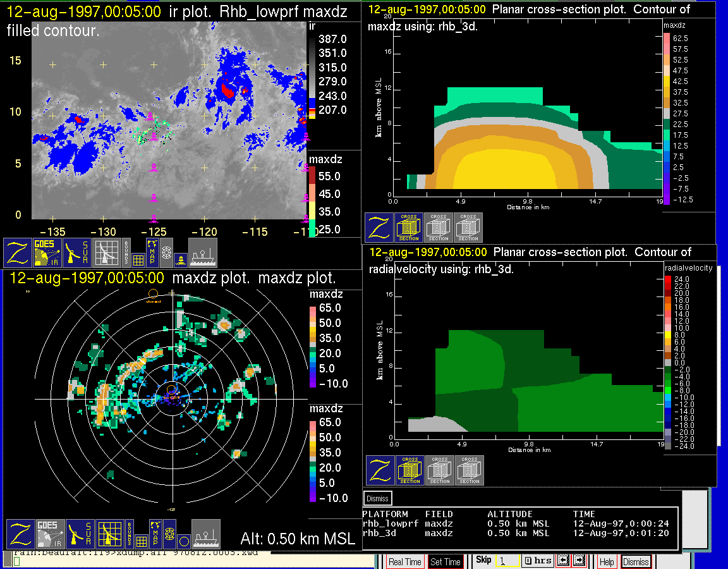Image resolution: width=728 pixels, height=569 pixels.
Task: Select the SUR radar icon in the maxdz plot toolbar
Action: (x=80, y=534)
